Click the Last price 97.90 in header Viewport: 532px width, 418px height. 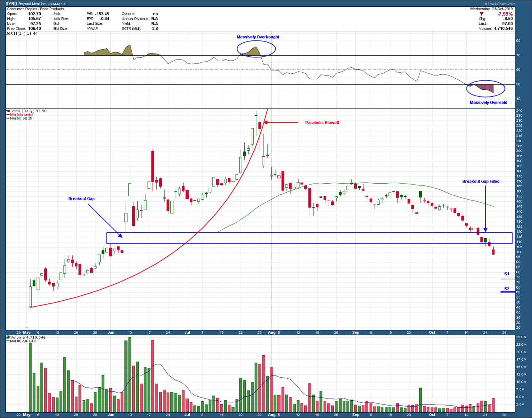pyautogui.click(x=507, y=24)
